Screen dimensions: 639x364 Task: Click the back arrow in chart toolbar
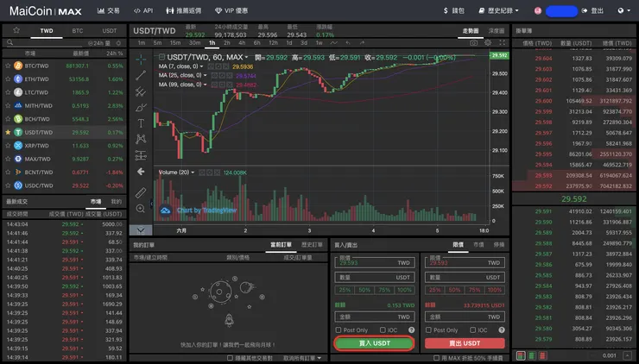tap(141, 172)
